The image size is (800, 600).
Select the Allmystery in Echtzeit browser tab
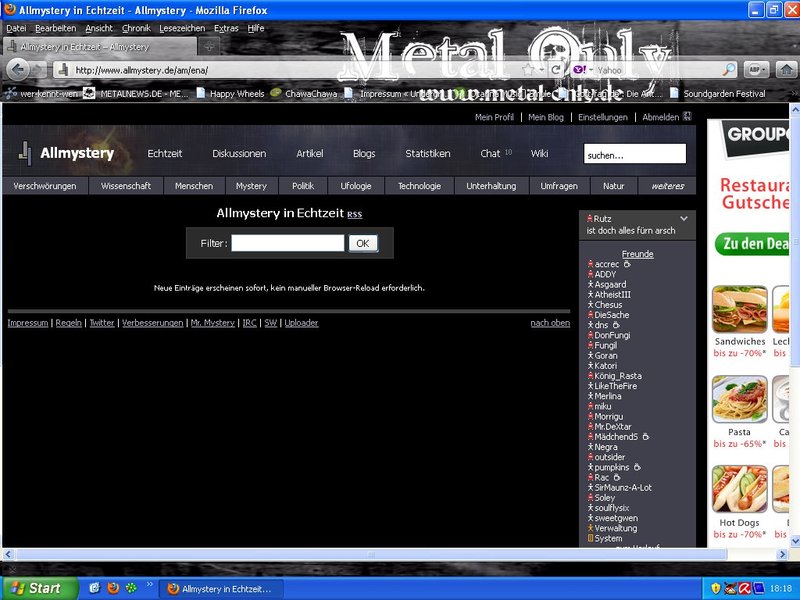coord(99,47)
